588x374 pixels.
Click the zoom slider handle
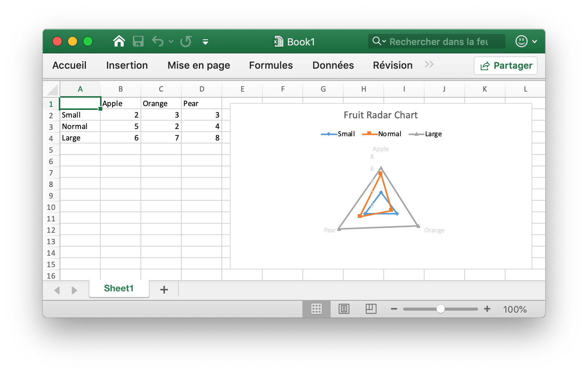441,309
